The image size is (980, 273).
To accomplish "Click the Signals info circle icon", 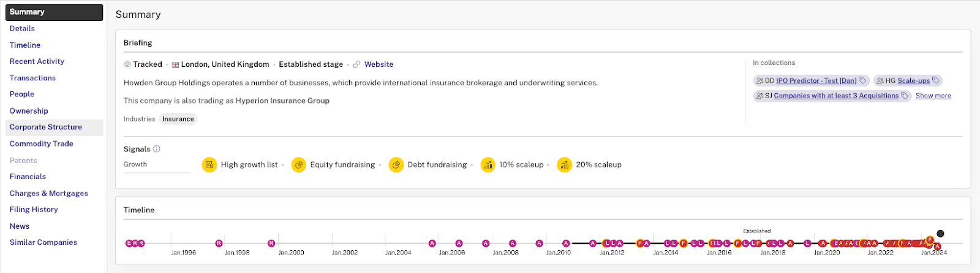I will [156, 149].
